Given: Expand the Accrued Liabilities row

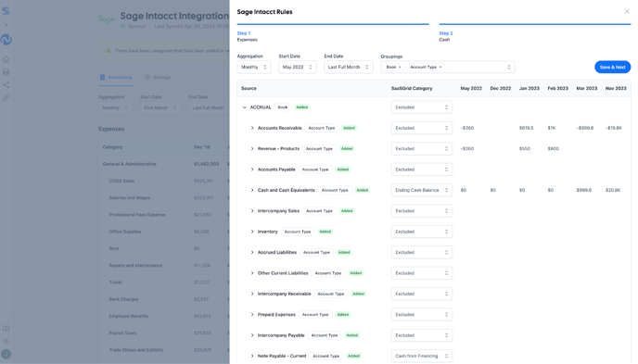Looking at the screenshot, I should coord(252,252).
